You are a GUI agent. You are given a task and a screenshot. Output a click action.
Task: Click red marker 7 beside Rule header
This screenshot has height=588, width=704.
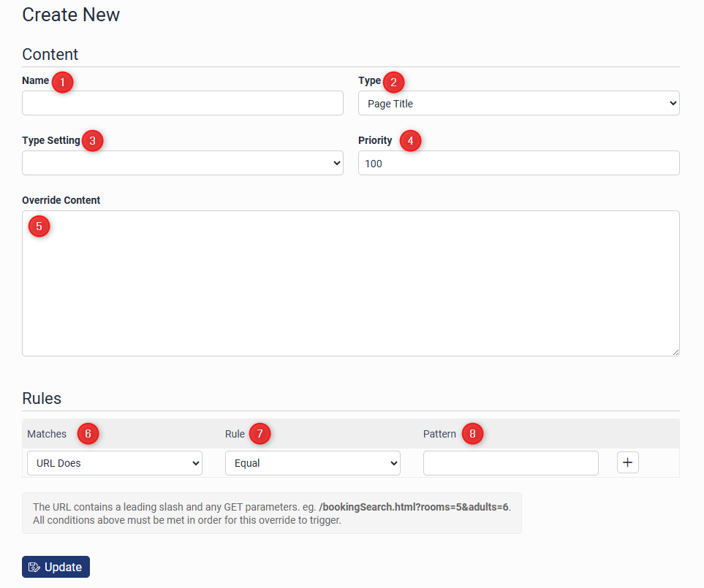pyautogui.click(x=260, y=434)
